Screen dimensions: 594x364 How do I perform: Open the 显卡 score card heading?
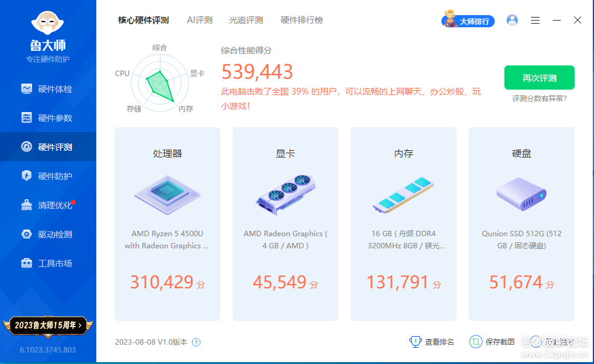pos(285,153)
